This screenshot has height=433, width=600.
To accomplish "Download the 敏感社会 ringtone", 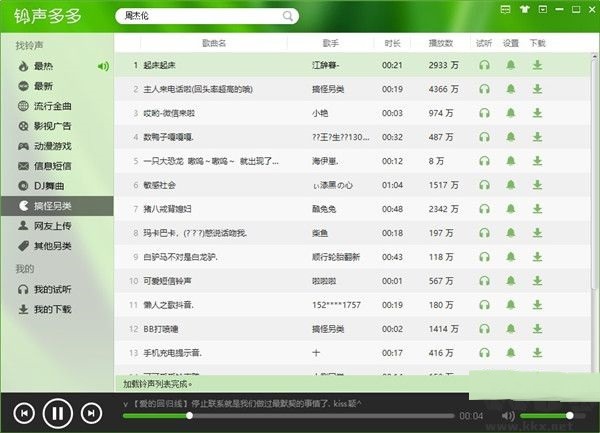I will tap(537, 185).
